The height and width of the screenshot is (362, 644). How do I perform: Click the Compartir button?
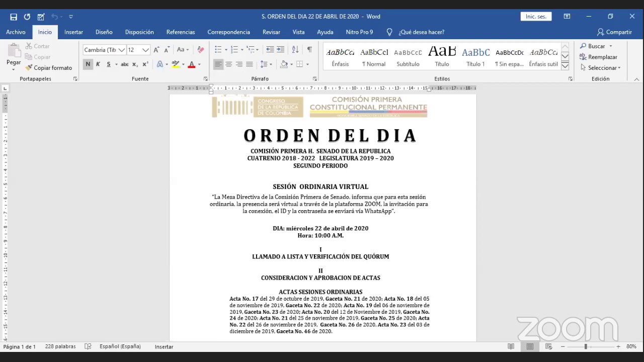(x=614, y=32)
